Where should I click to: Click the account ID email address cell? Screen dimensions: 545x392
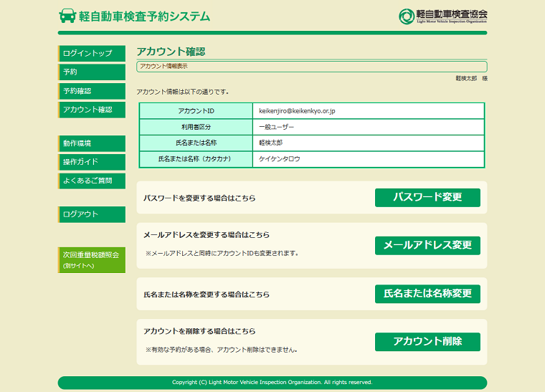[x=369, y=111]
